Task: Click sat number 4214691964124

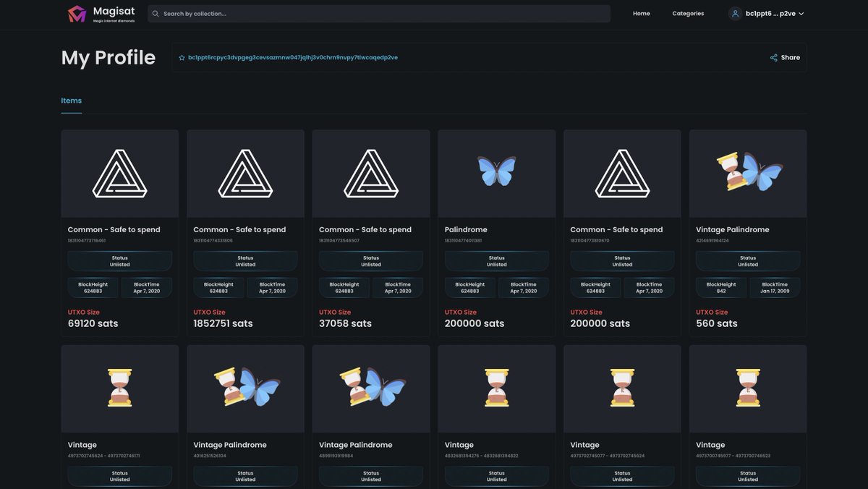Action: click(712, 240)
